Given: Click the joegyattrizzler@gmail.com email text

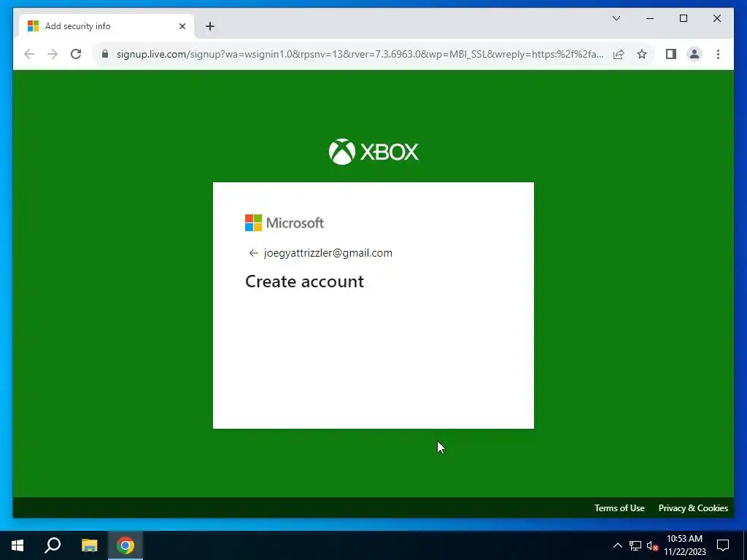Looking at the screenshot, I should point(328,253).
